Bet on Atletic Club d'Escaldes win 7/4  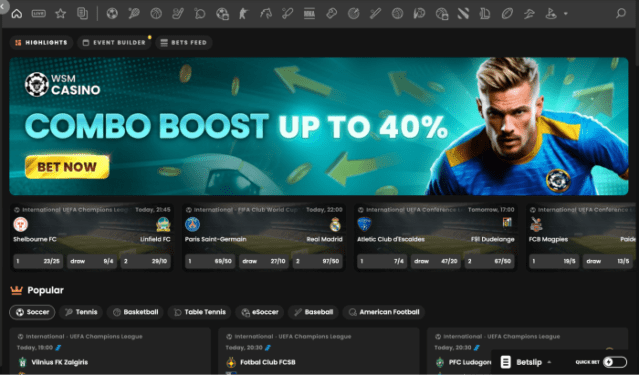tap(382, 261)
